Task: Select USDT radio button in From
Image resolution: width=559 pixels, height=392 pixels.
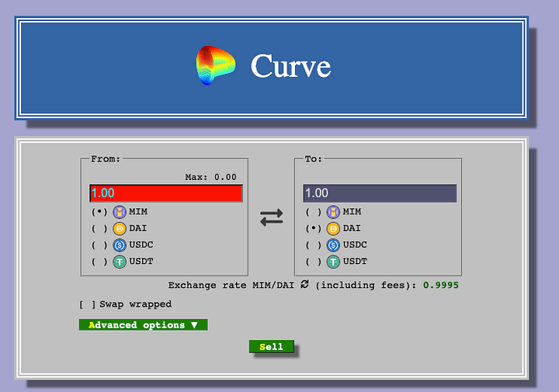Action: (x=99, y=262)
